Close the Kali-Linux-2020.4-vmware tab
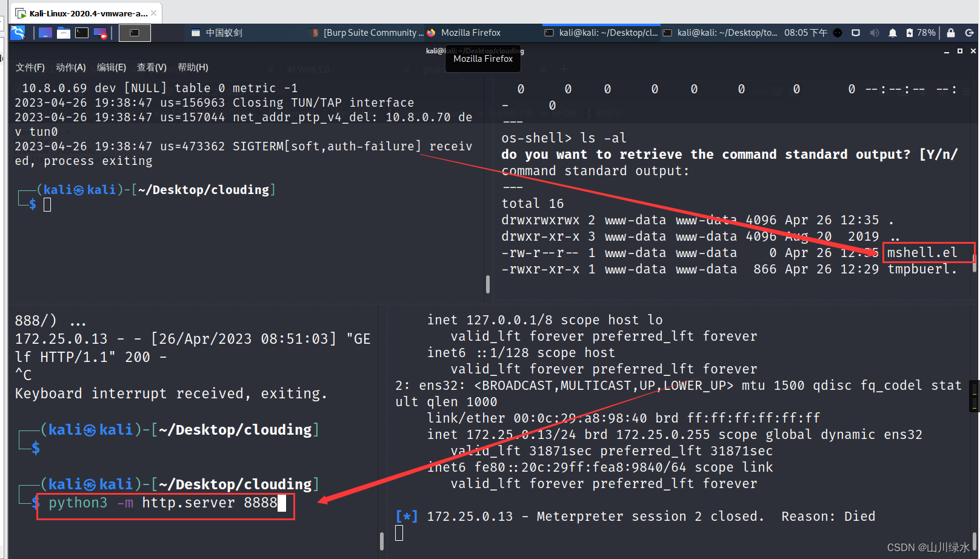 (x=154, y=13)
